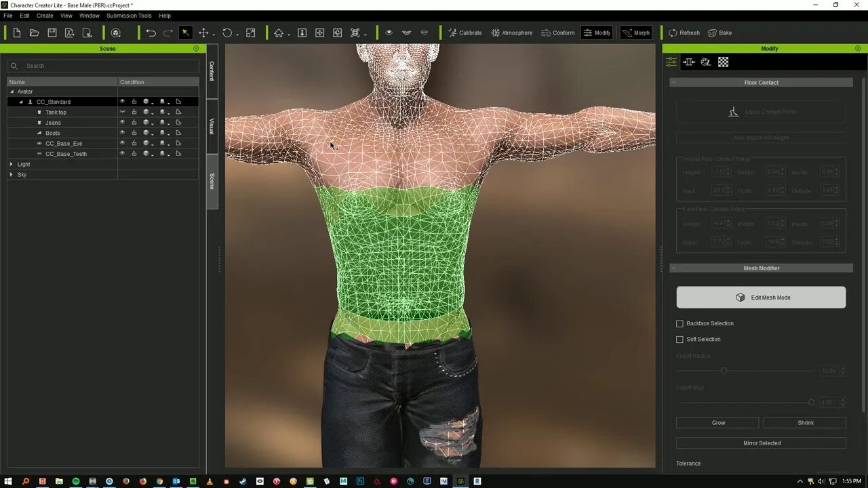Select the Texture checker icon in Modify panel
The width and height of the screenshot is (868, 488).
tap(722, 62)
